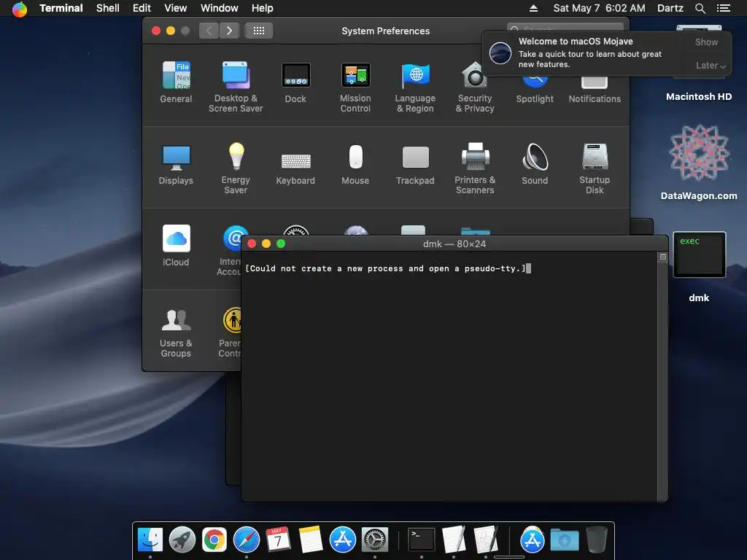Open Printers & Scanners preferences
The width and height of the screenshot is (747, 560).
475,168
